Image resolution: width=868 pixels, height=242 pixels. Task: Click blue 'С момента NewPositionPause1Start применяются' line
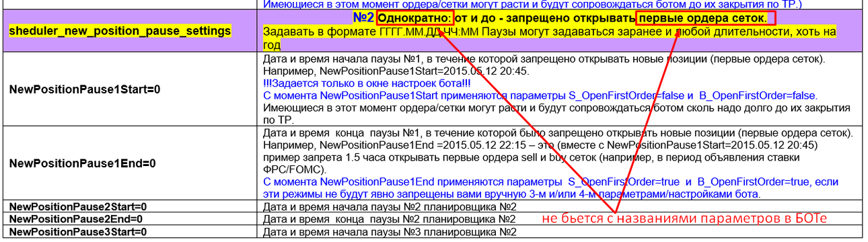pyautogui.click(x=540, y=95)
